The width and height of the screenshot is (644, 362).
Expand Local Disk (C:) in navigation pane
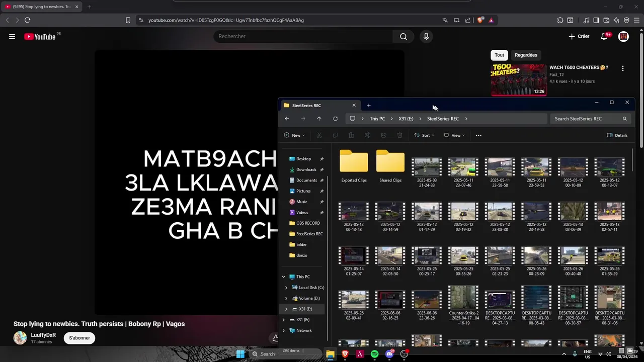(x=286, y=288)
